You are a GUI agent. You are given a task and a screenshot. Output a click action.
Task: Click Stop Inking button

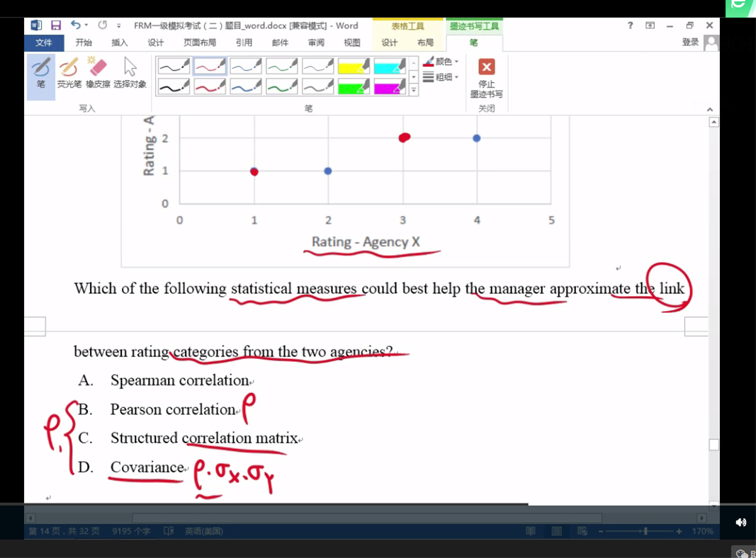pyautogui.click(x=487, y=78)
